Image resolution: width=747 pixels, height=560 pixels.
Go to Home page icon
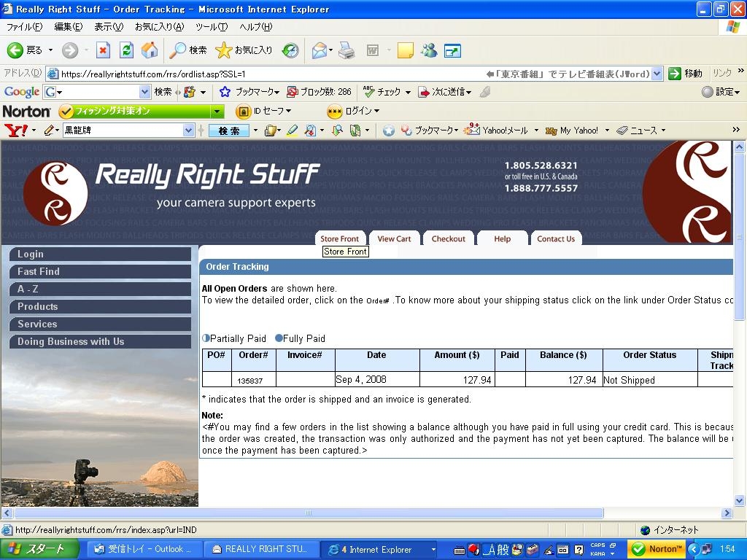150,50
